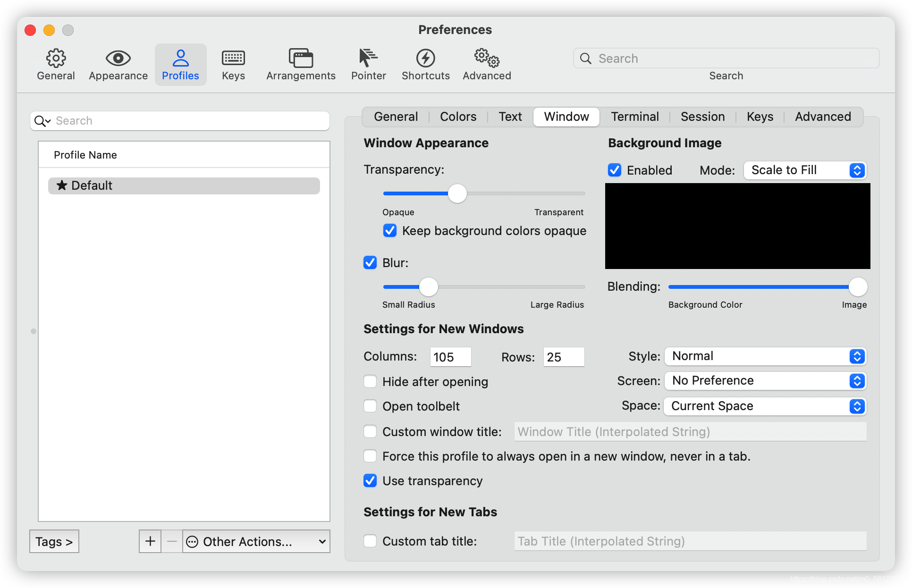Click the Tags > button
Image resolution: width=912 pixels, height=588 pixels.
click(x=54, y=541)
